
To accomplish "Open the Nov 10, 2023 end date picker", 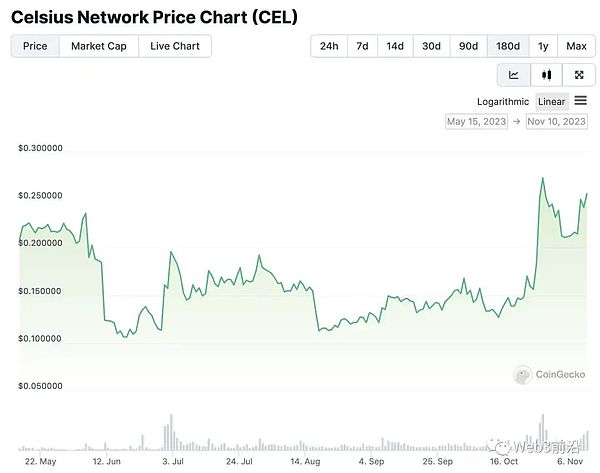I will coord(558,121).
